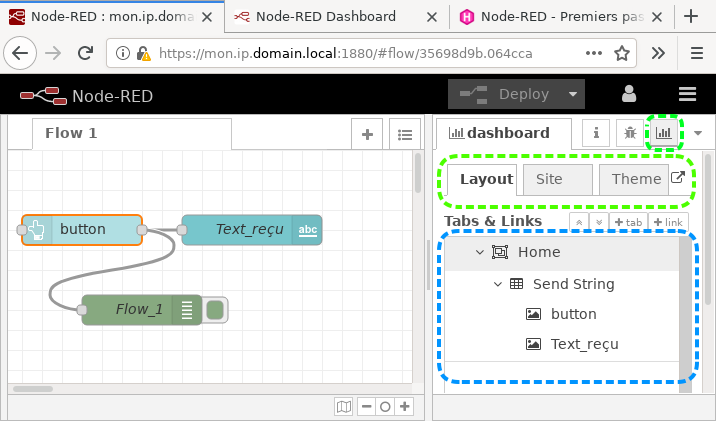Zoom in the workspace with plus button
This screenshot has width=716, height=421.
click(405, 406)
